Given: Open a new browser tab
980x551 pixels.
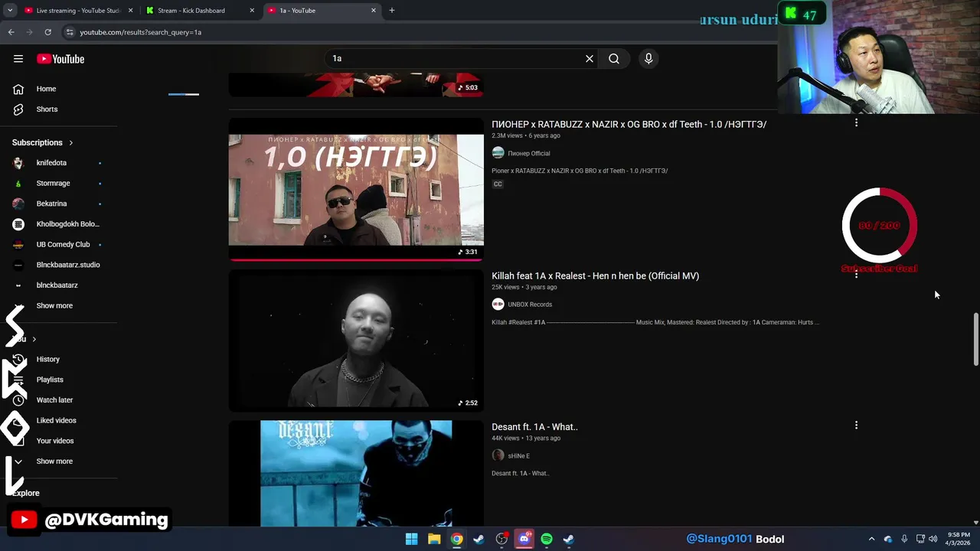Looking at the screenshot, I should [392, 11].
